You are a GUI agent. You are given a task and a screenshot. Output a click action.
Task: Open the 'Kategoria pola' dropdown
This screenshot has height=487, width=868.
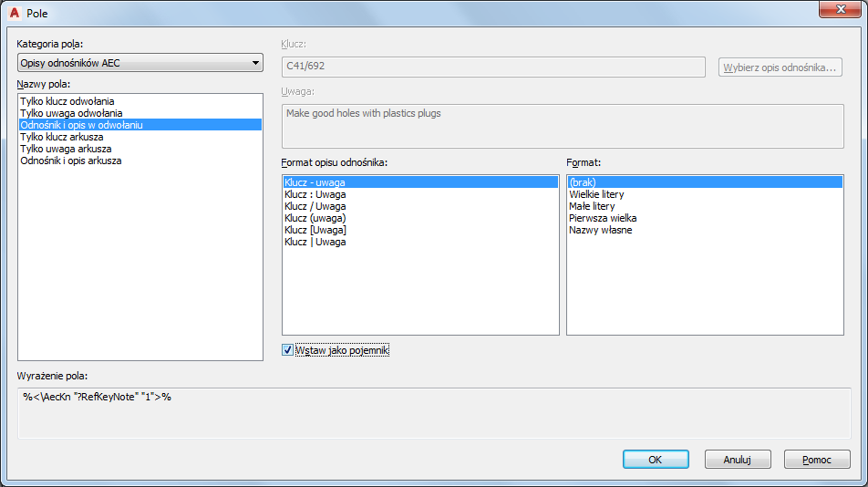coord(140,63)
